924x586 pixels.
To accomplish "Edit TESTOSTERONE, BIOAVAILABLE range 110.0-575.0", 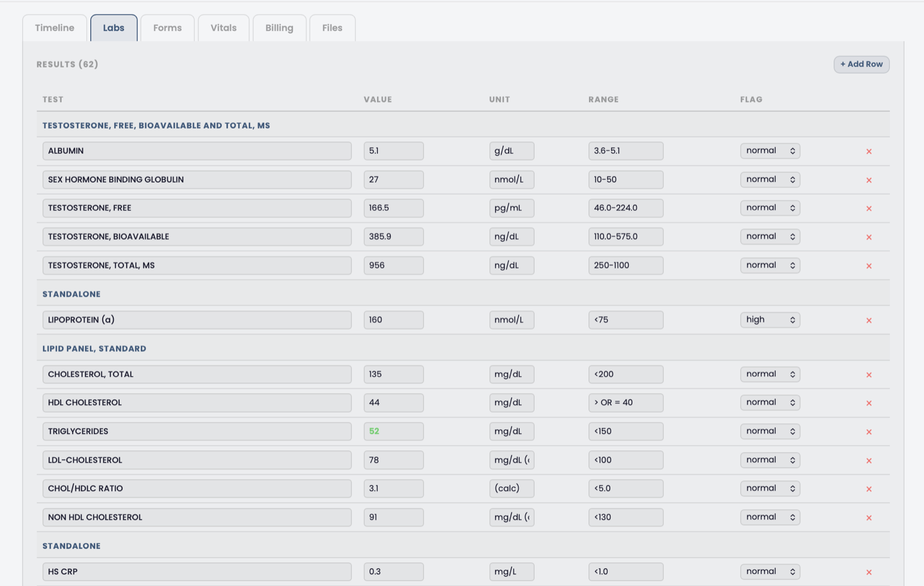I will [625, 237].
